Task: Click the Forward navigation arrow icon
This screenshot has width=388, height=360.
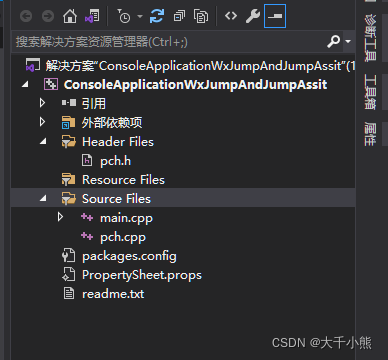Action: 48,16
